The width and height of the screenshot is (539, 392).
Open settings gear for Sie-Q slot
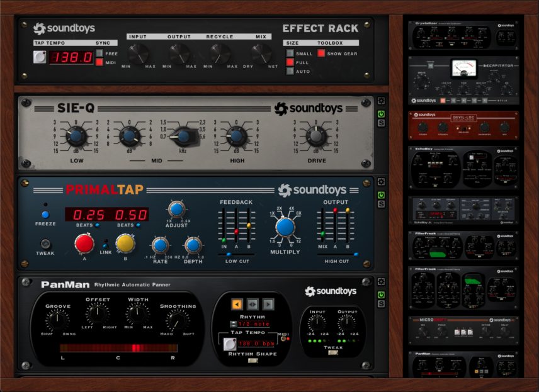point(381,101)
